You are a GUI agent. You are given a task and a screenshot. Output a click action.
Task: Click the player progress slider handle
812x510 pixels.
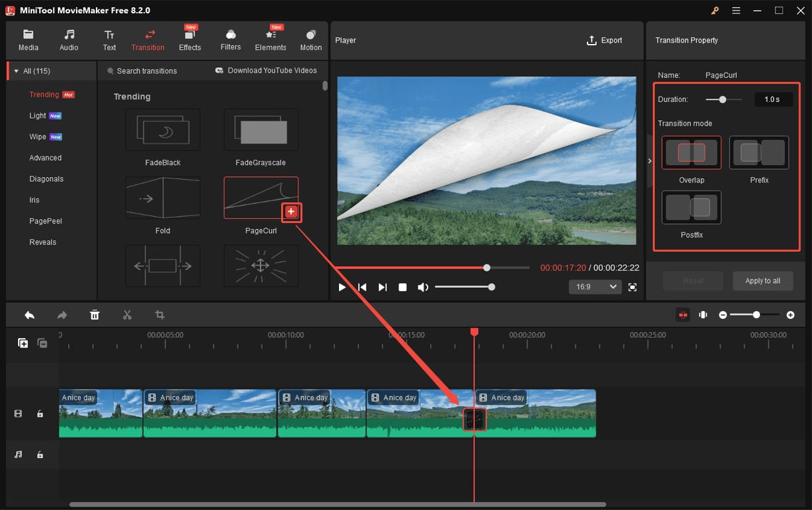pyautogui.click(x=487, y=268)
